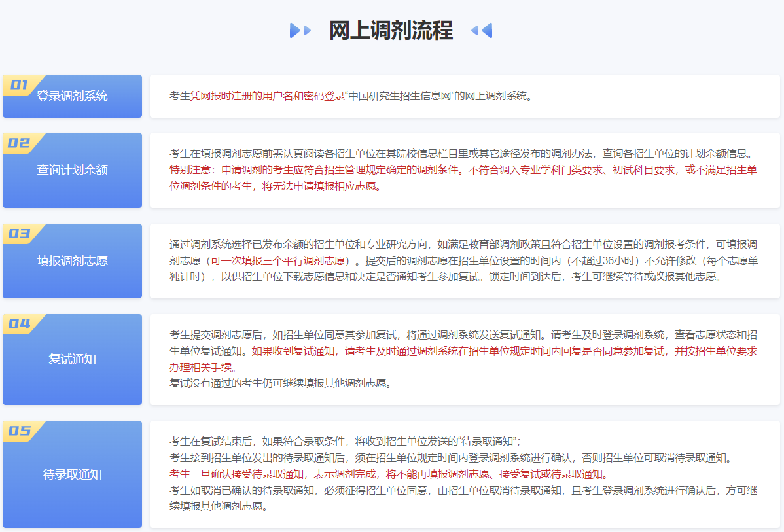The height and width of the screenshot is (532, 784).
Task: Click the line 续填报其他调剂志愿
Action: (x=219, y=506)
